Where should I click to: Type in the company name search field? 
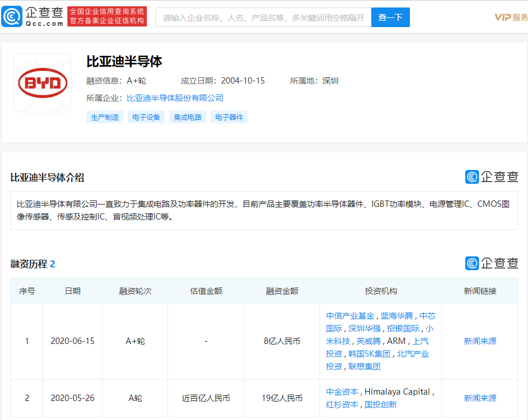click(263, 17)
